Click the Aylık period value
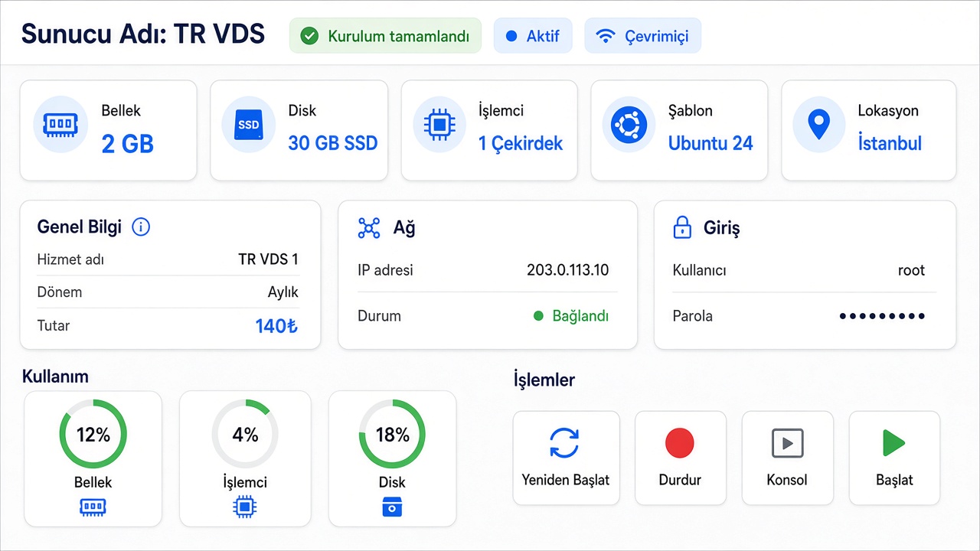The image size is (980, 551). click(283, 292)
